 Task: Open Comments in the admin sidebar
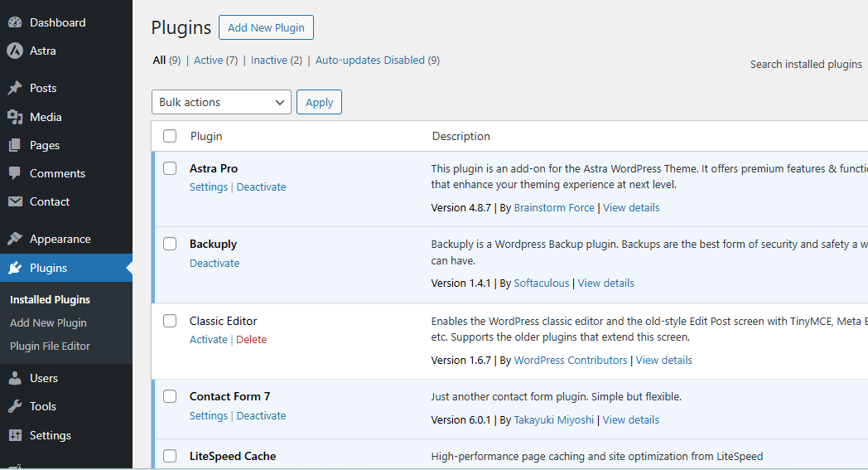click(58, 173)
